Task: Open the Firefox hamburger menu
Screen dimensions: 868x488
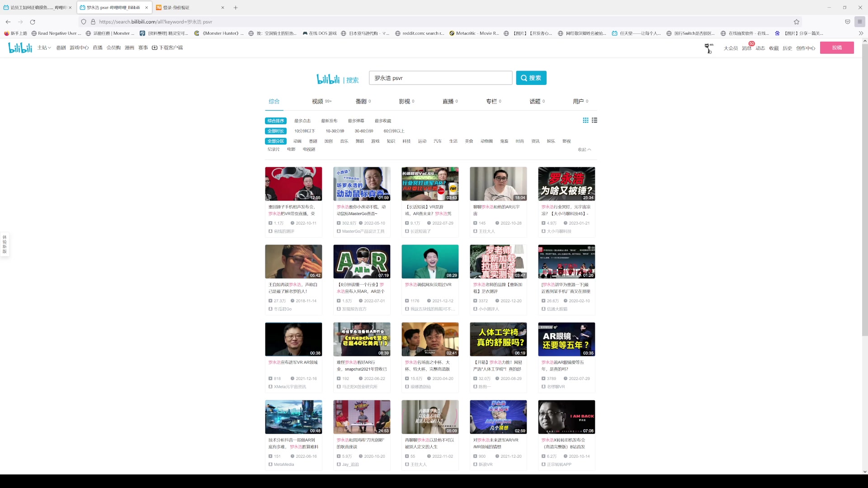Action: pyautogui.click(x=860, y=22)
